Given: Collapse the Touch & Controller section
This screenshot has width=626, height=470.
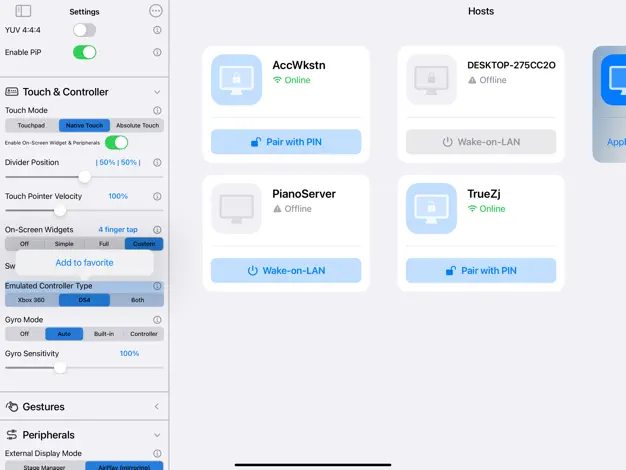Looking at the screenshot, I should [157, 92].
